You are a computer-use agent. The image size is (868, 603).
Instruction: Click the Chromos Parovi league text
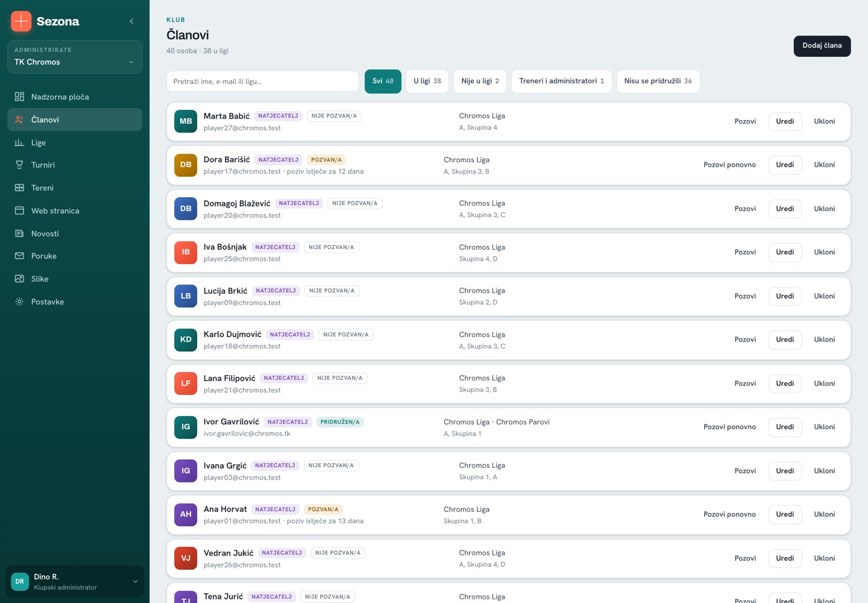click(x=523, y=422)
